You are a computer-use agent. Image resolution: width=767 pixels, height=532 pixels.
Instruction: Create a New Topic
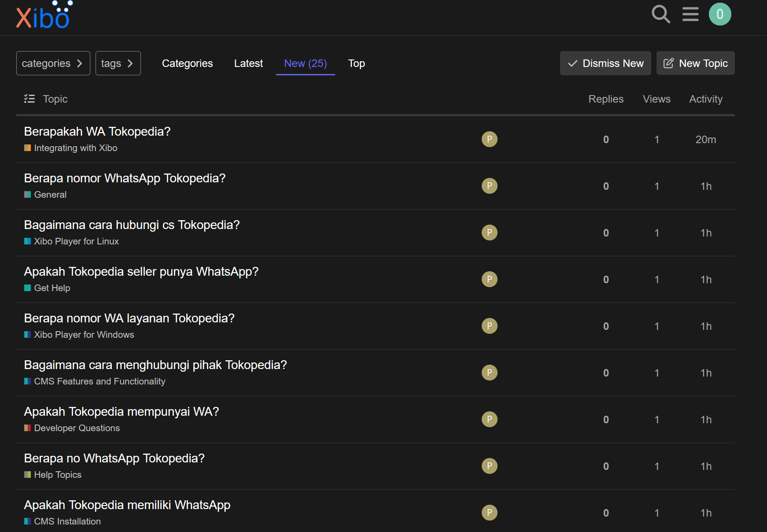click(x=695, y=63)
